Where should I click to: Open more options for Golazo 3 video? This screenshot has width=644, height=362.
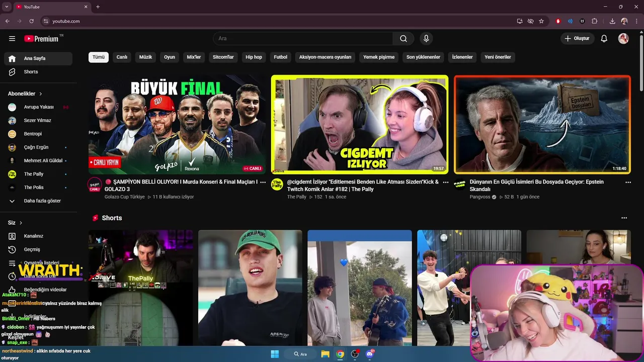tap(263, 183)
